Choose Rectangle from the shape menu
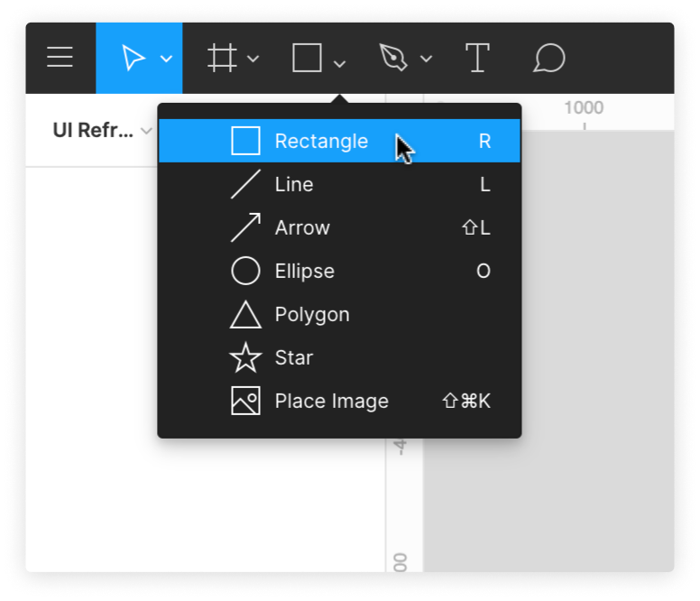 340,141
